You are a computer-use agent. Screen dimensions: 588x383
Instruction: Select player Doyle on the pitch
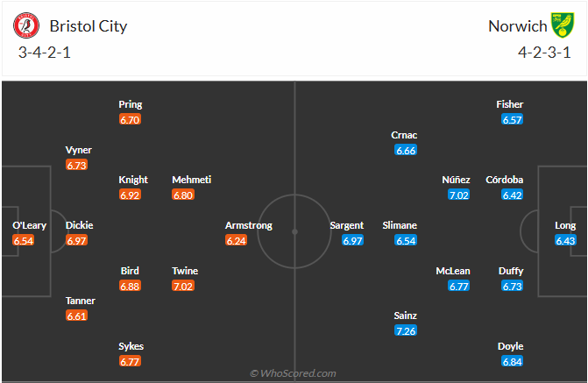(510, 346)
